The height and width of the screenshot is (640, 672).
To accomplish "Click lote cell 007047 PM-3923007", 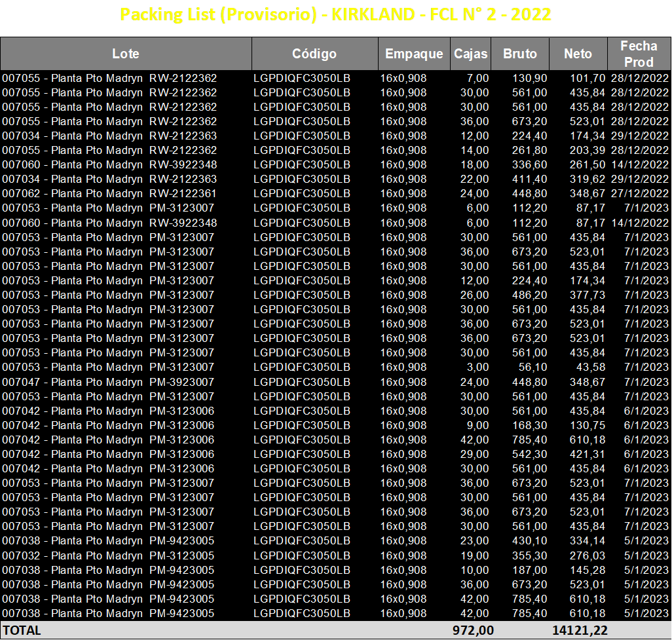I will coord(108,382).
